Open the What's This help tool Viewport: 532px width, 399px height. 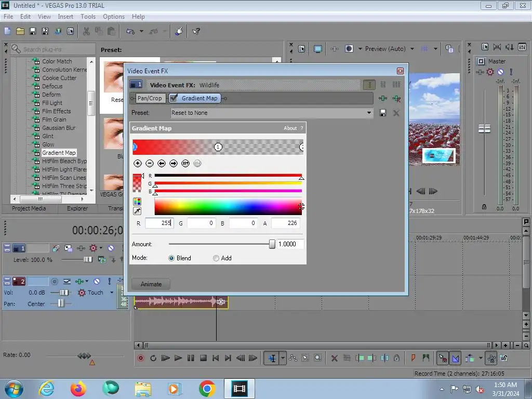[x=196, y=31]
